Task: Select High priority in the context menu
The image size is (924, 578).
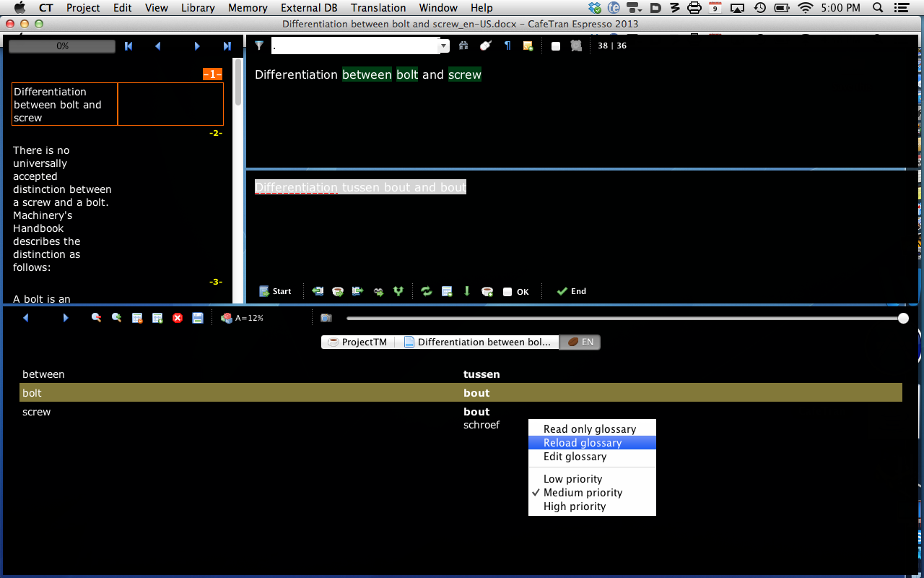Action: pyautogui.click(x=575, y=506)
